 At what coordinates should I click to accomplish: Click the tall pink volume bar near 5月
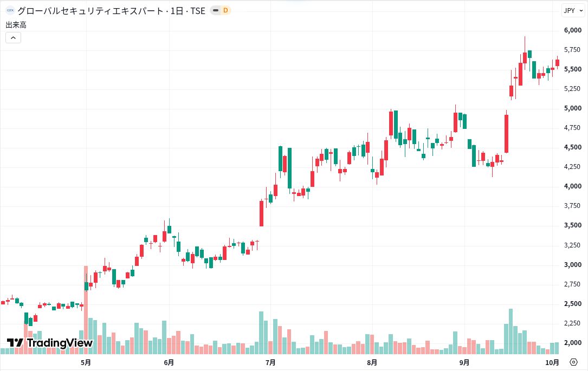click(x=86, y=310)
